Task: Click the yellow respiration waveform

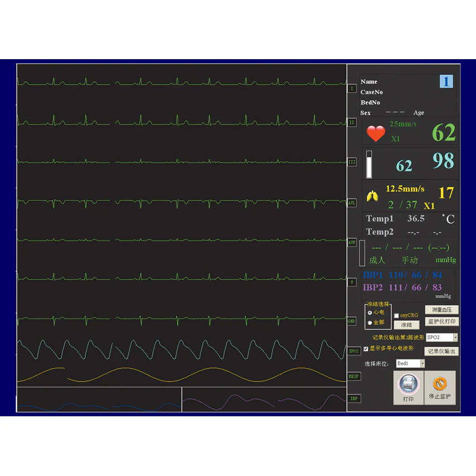Action: coord(181,374)
